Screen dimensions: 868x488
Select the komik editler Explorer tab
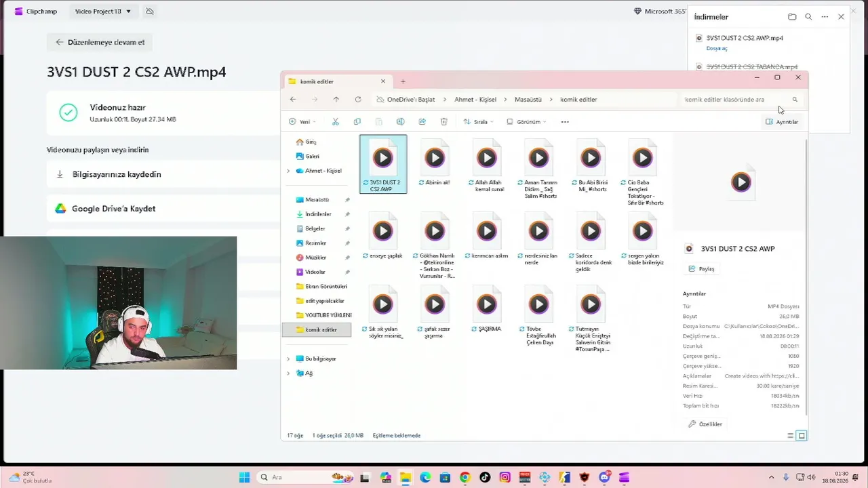pos(336,81)
